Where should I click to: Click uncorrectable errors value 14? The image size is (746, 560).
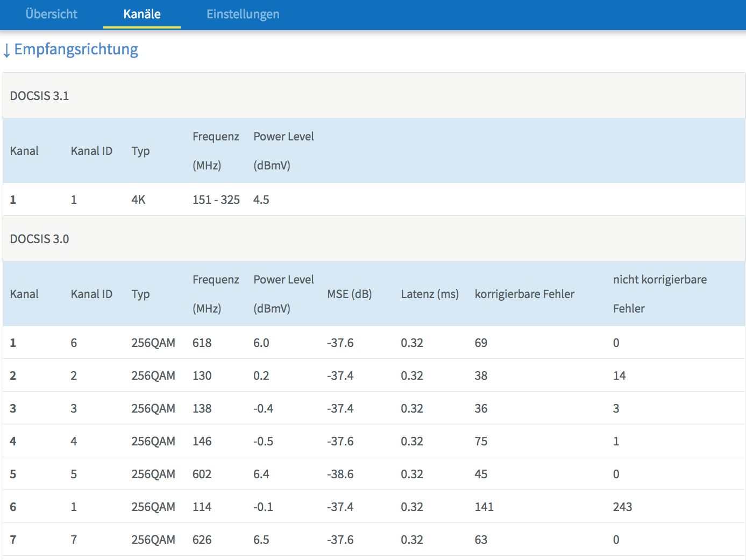(x=620, y=375)
